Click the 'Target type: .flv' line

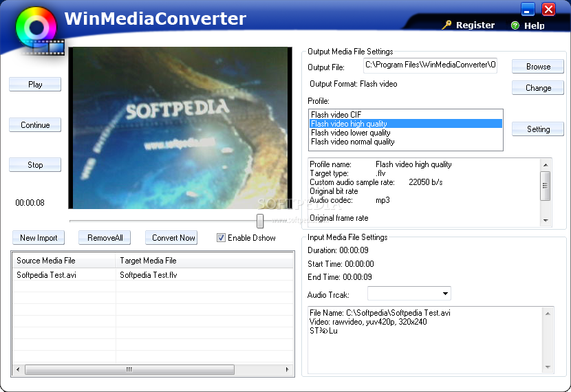tap(347, 173)
